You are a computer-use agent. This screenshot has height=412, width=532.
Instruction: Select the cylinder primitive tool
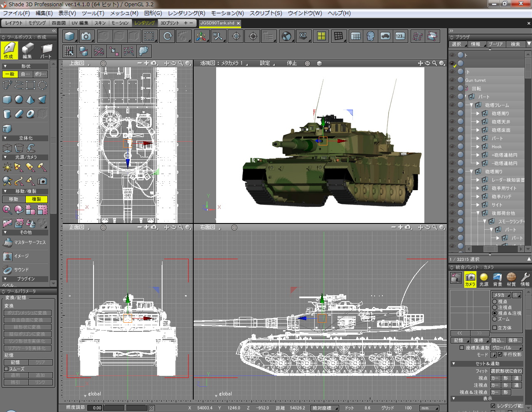7,114
